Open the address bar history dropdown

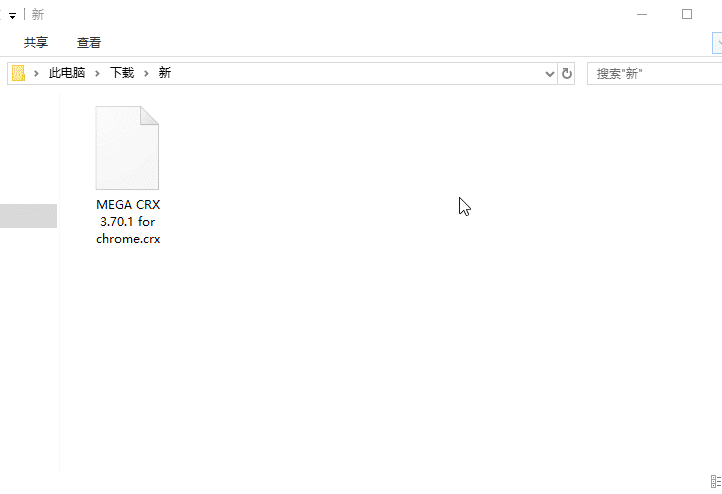549,74
